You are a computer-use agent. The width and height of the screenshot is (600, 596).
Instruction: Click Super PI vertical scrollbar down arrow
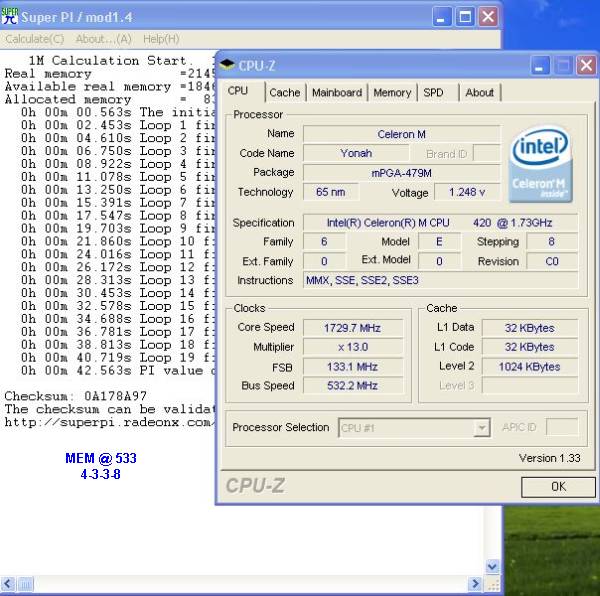click(492, 566)
